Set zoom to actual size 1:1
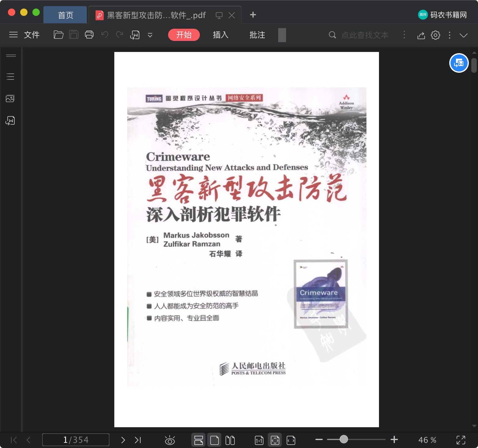Screen dimensions: 478x448 point(259,440)
